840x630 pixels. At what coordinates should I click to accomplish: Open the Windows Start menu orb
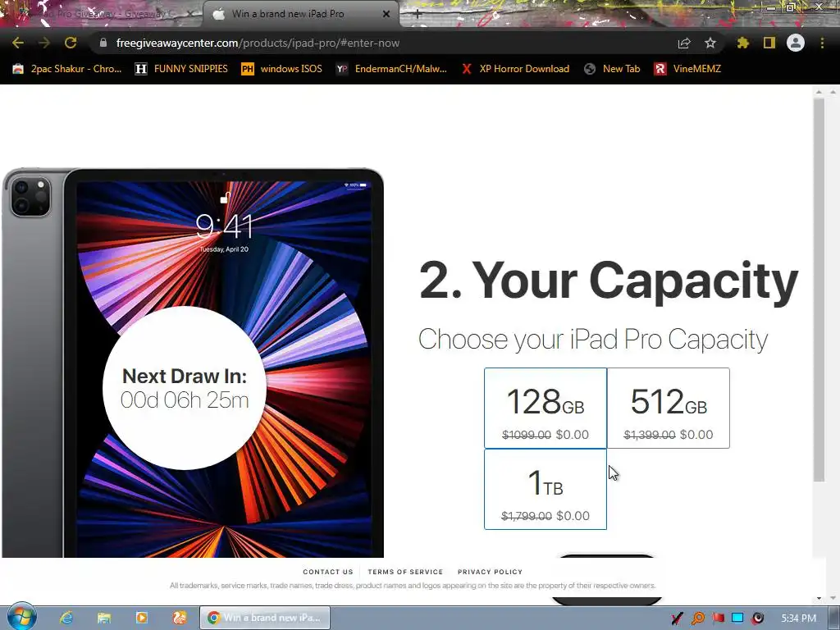21,617
